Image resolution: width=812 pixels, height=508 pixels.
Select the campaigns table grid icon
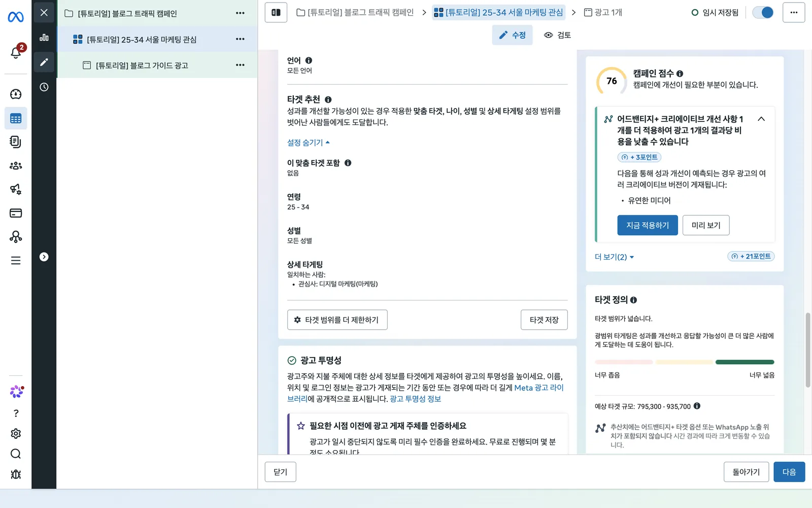coord(16,118)
